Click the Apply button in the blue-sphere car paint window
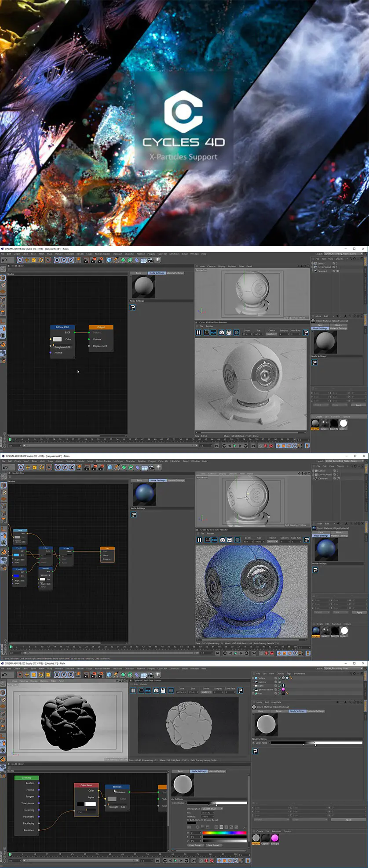369x868 pixels. [359, 612]
